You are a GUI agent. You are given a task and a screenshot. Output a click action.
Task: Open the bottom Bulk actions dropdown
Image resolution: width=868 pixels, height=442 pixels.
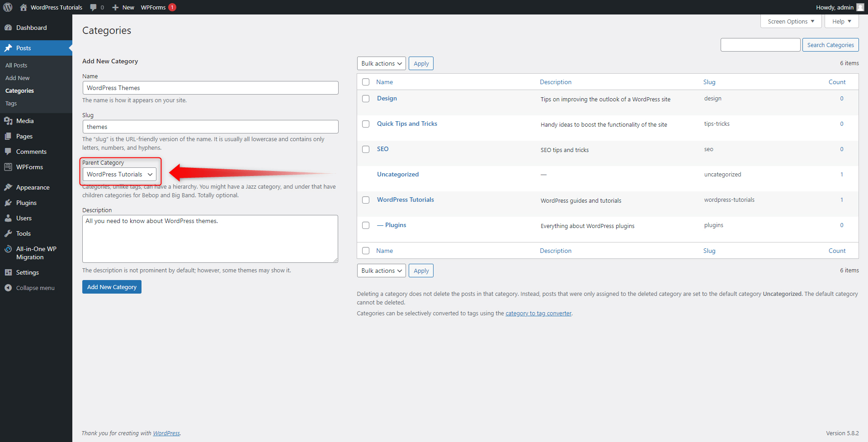(x=381, y=271)
